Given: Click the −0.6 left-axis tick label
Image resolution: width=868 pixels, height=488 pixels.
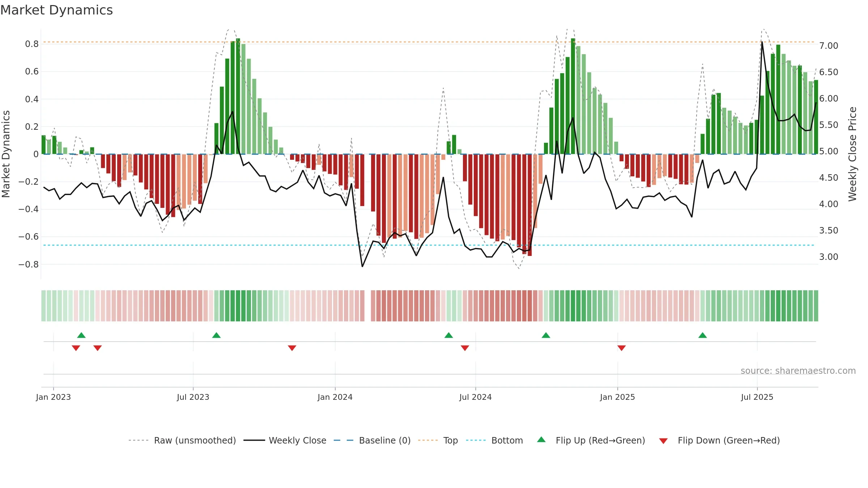Looking at the screenshot, I should point(29,237).
